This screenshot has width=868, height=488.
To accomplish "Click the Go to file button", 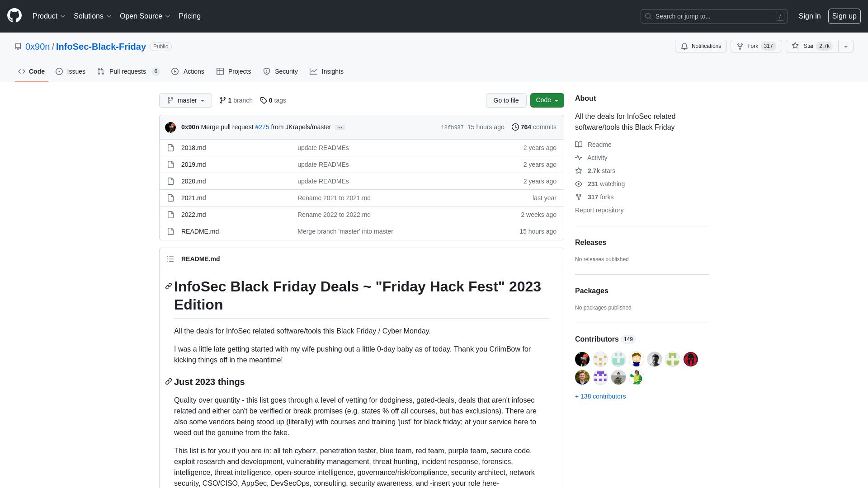I will click(505, 100).
